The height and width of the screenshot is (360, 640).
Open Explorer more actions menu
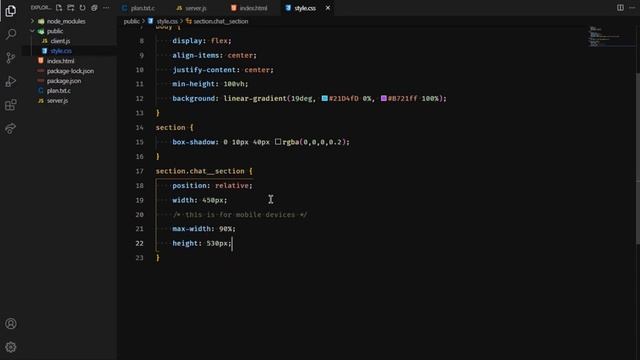tap(106, 8)
